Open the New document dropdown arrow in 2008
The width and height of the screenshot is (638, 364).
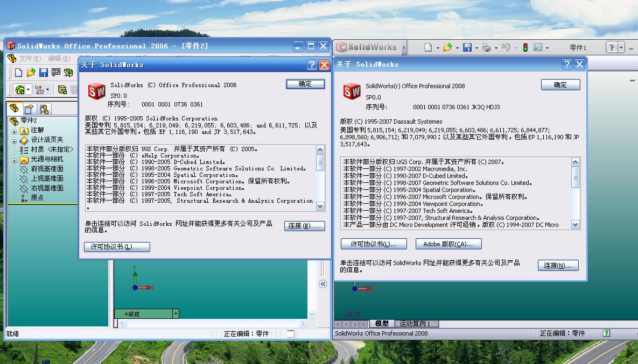(x=438, y=48)
